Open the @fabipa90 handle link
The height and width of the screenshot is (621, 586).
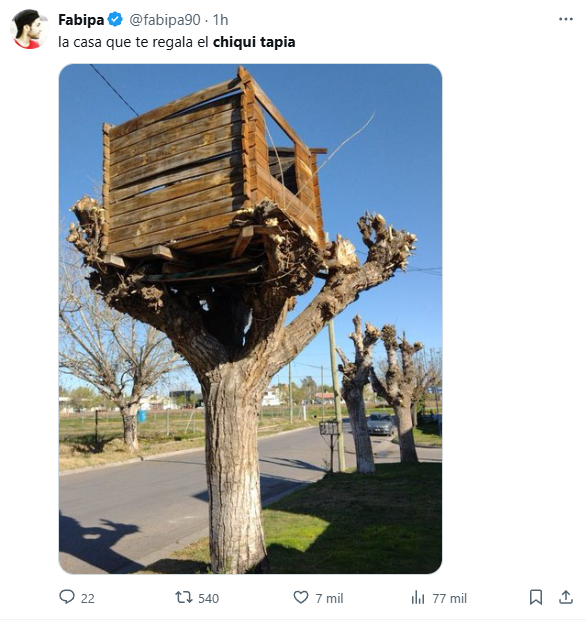[x=165, y=20]
